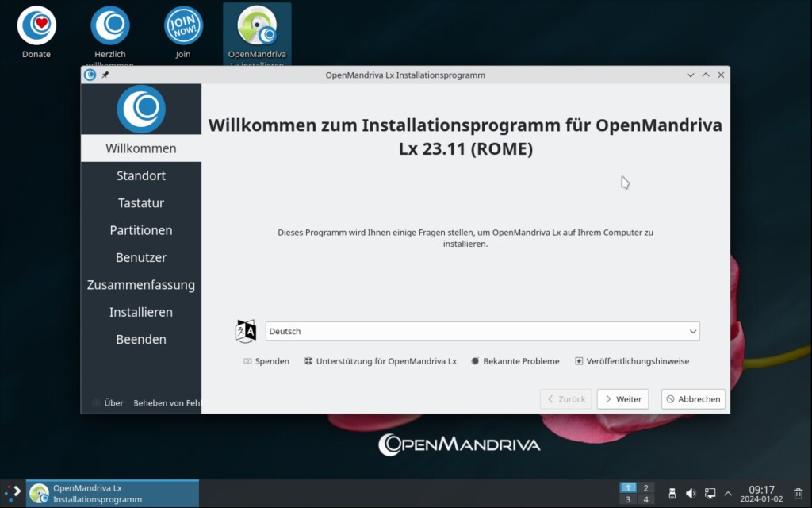812x508 pixels.
Task: Select the Zusammenfassung step in the sidebar
Action: point(141,285)
